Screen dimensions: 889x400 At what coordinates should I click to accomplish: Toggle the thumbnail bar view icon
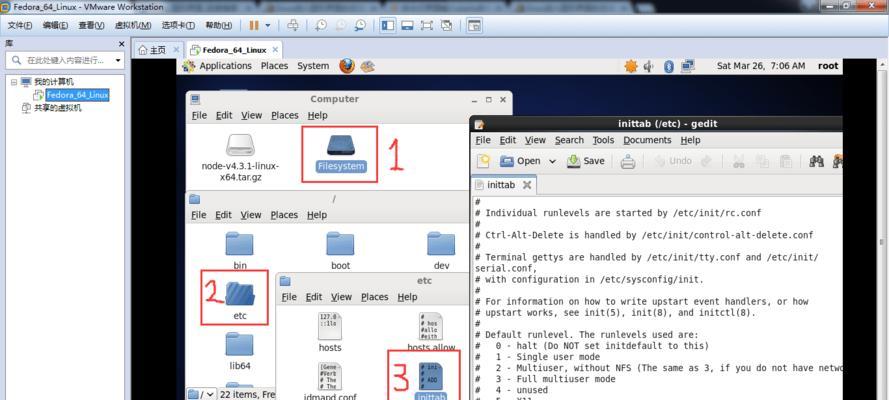pyautogui.click(x=407, y=25)
